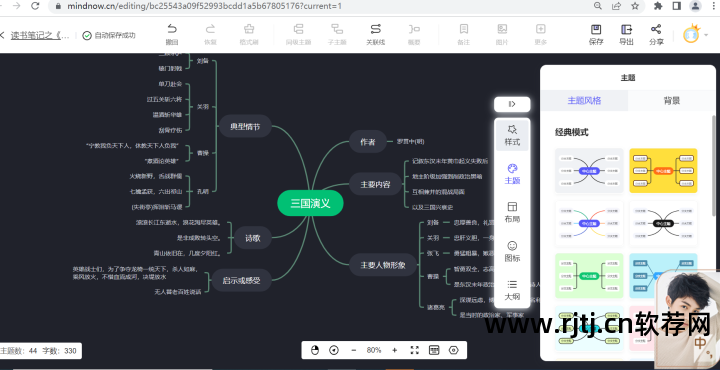Select the 作者 topic node

point(368,142)
